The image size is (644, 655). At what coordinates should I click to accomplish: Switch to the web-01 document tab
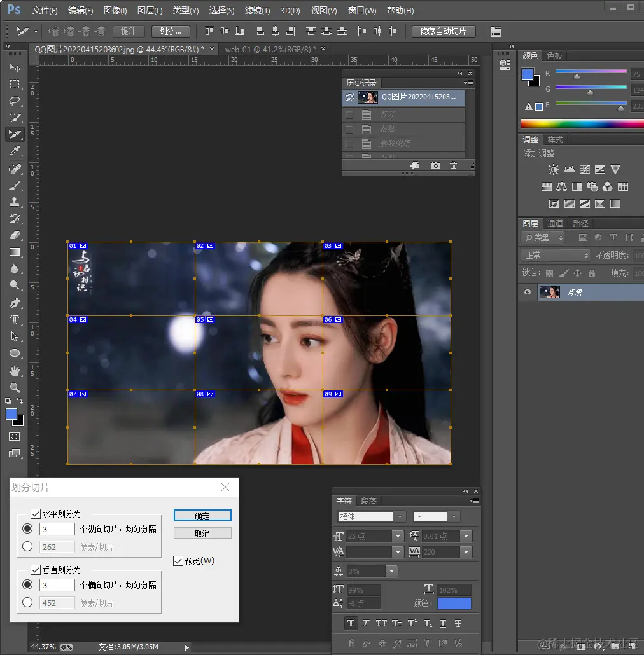267,49
